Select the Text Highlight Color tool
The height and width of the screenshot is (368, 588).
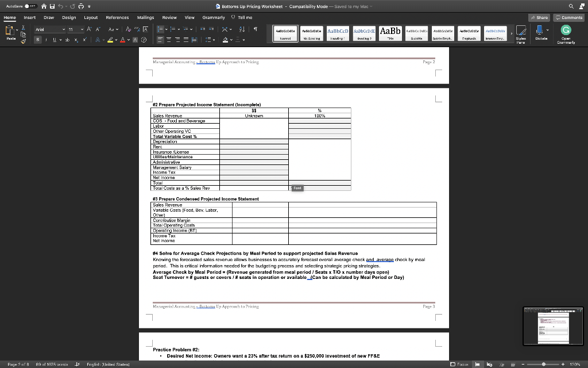coord(111,40)
